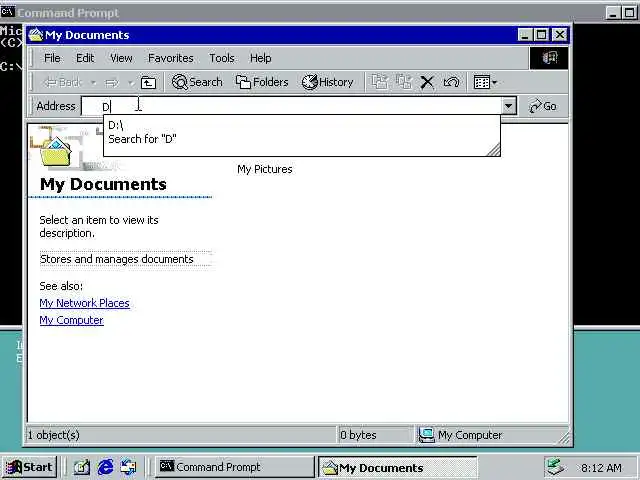Click the My Documents title bar icon

36,35
